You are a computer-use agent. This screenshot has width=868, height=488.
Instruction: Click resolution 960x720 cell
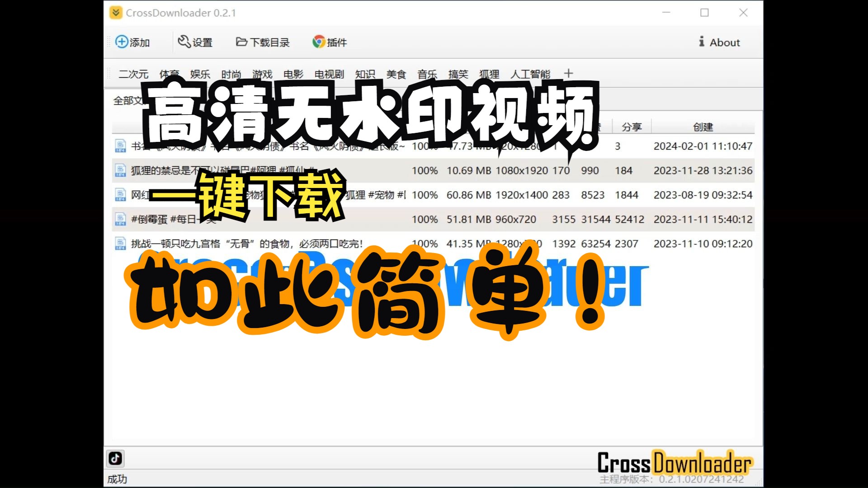516,219
